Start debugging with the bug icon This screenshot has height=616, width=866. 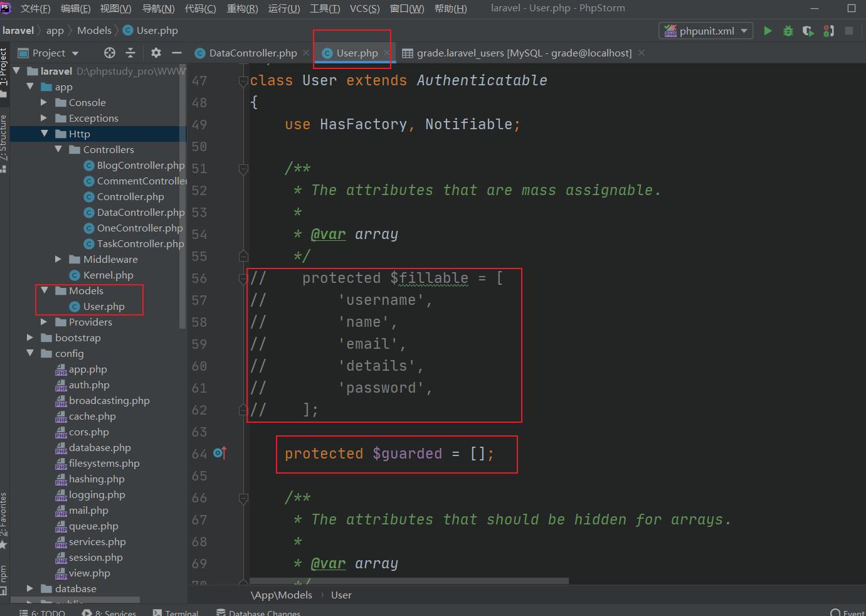click(x=788, y=31)
